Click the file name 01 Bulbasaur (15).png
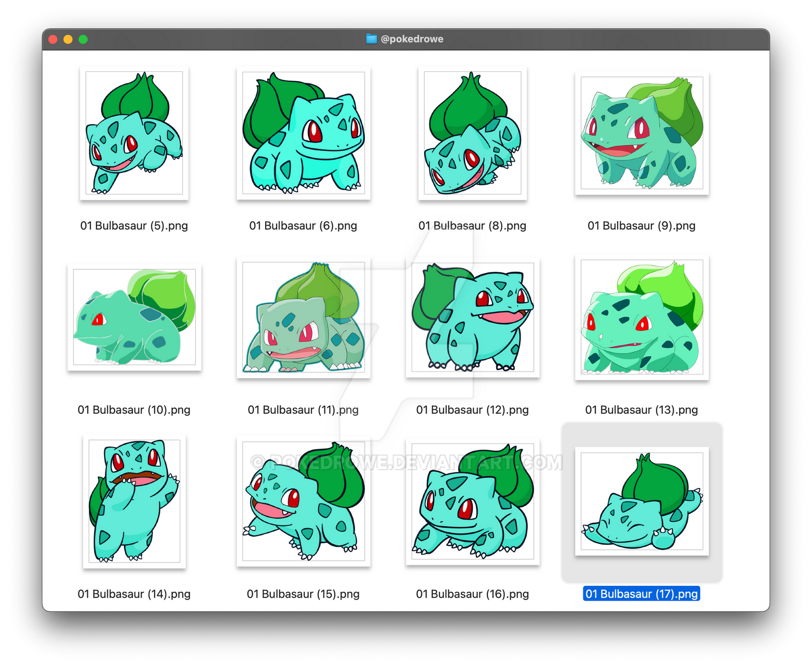This screenshot has height=667, width=812. [303, 594]
